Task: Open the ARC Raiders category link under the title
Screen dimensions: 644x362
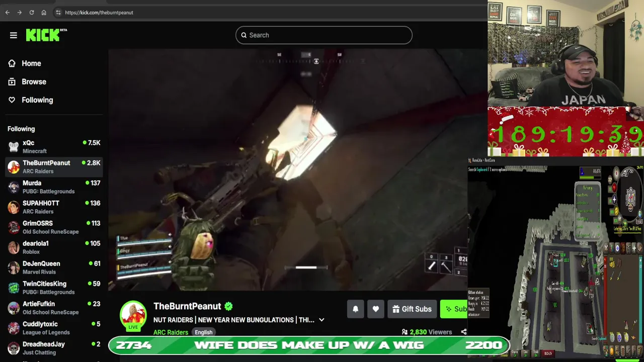Action: click(171, 332)
